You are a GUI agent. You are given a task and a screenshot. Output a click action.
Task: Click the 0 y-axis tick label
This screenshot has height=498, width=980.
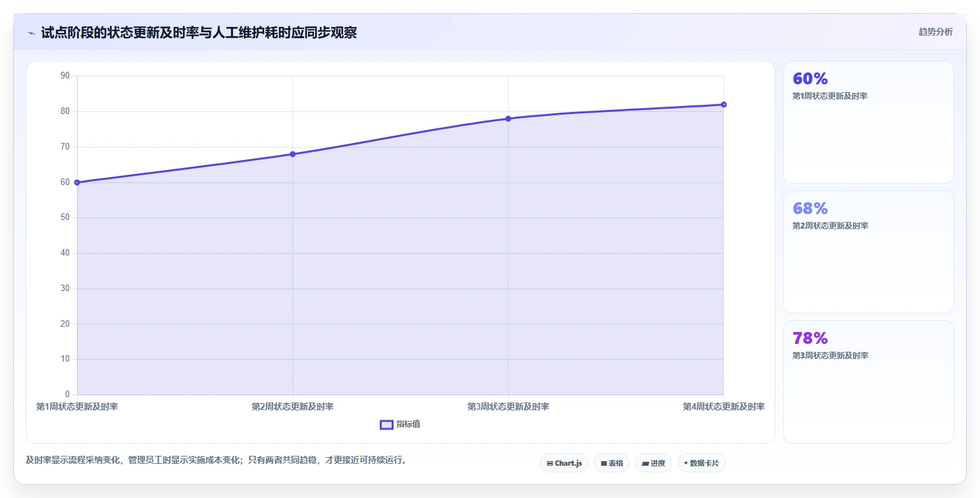click(67, 395)
